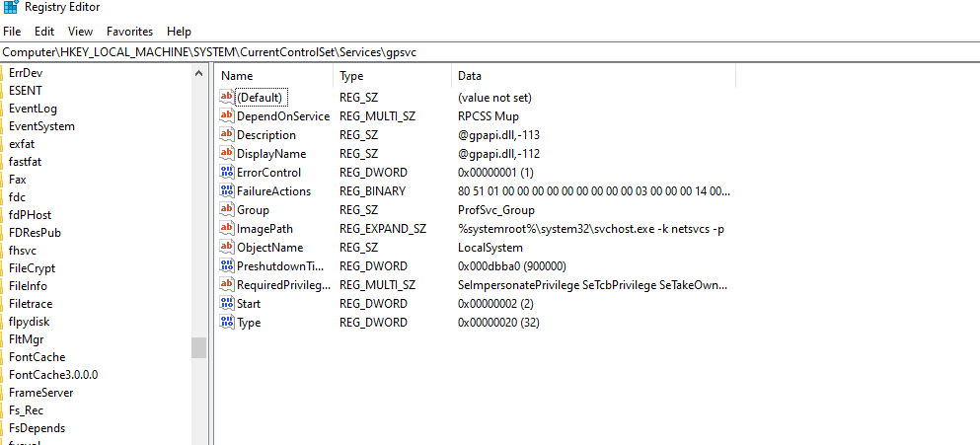The width and height of the screenshot is (980, 445).
Task: Open the File menu
Action: (x=12, y=32)
